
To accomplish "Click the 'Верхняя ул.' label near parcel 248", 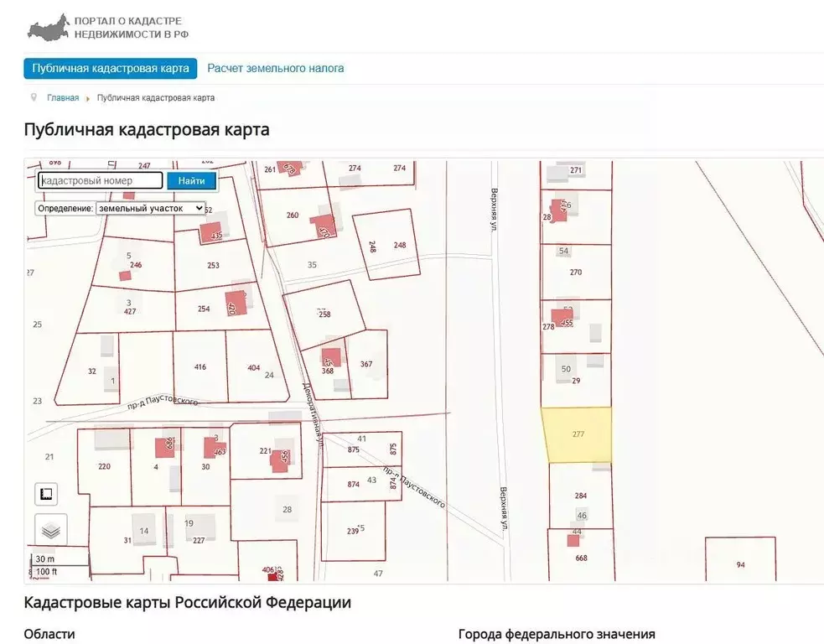I will [494, 210].
